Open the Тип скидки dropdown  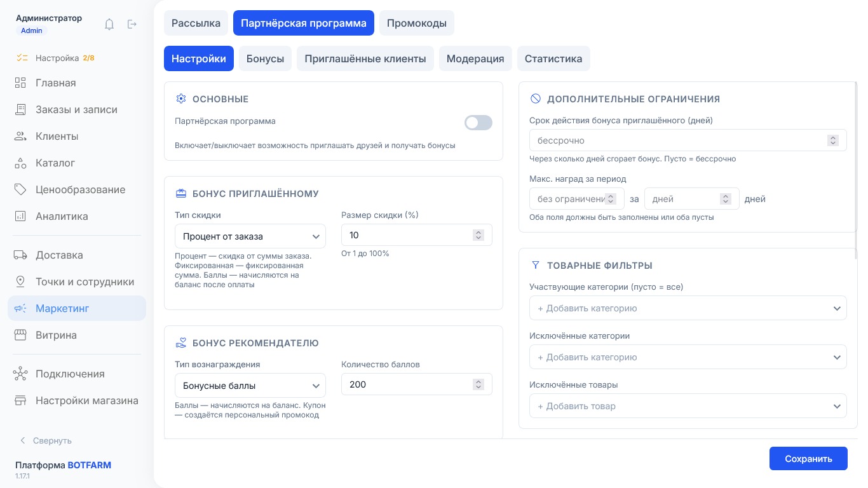pos(250,236)
